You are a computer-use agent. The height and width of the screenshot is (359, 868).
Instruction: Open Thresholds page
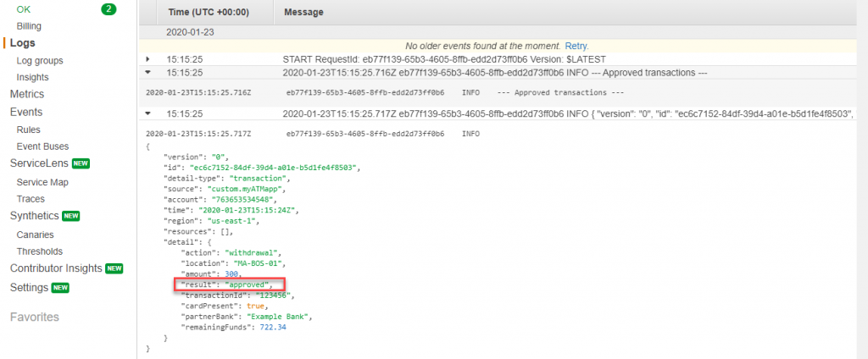(x=39, y=251)
